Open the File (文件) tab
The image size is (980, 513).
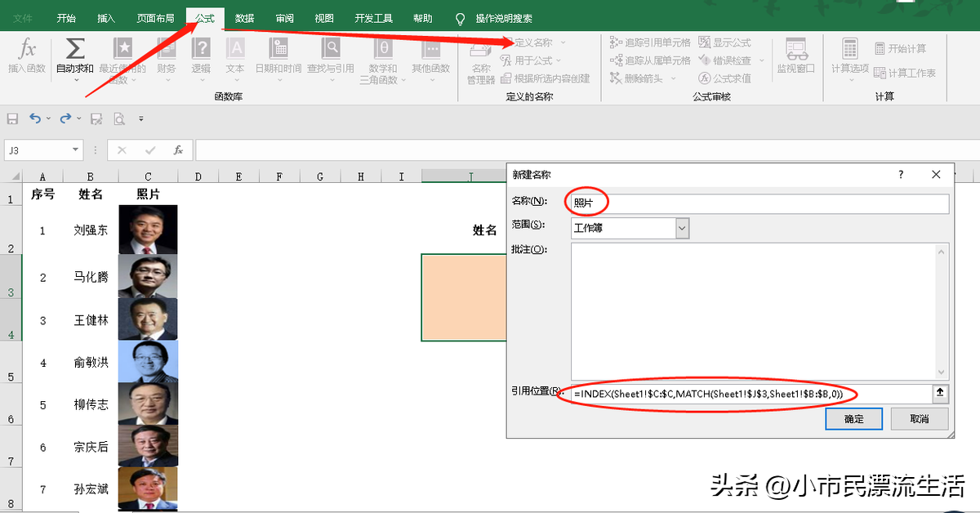pyautogui.click(x=24, y=18)
